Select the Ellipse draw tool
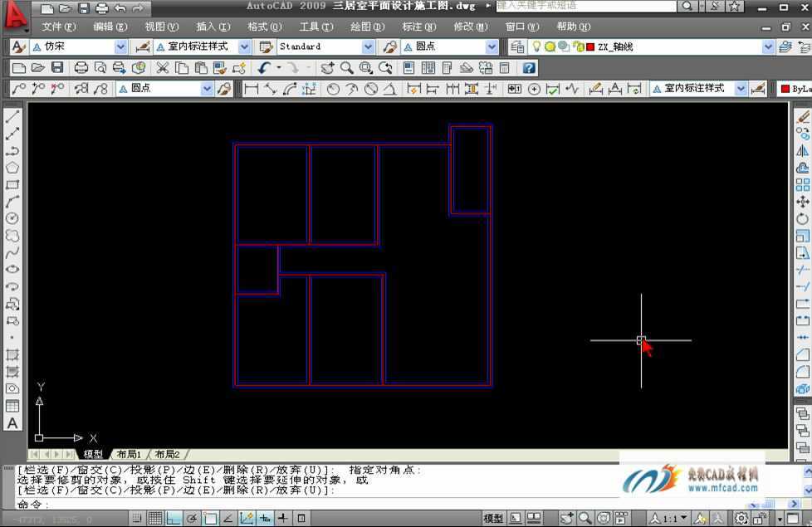The width and height of the screenshot is (812, 527). 12,269
